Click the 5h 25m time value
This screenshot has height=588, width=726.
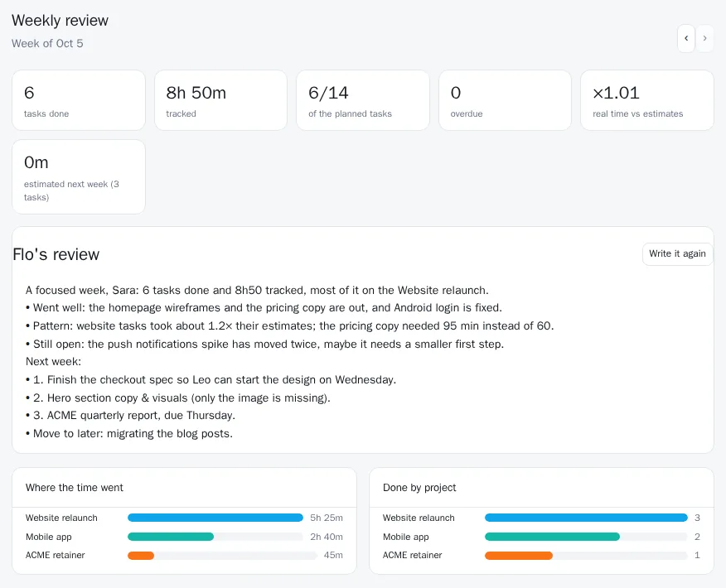[327, 518]
